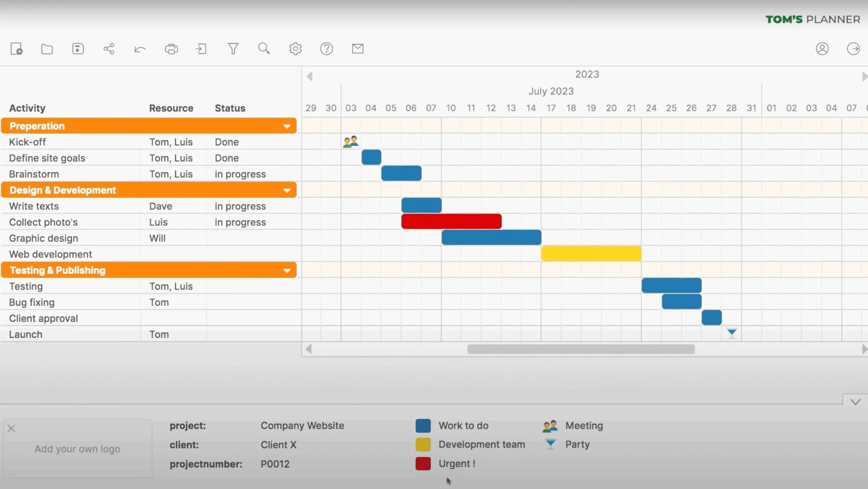Click the red Urgent legend swatch
The image size is (868, 489).
coord(423,464)
